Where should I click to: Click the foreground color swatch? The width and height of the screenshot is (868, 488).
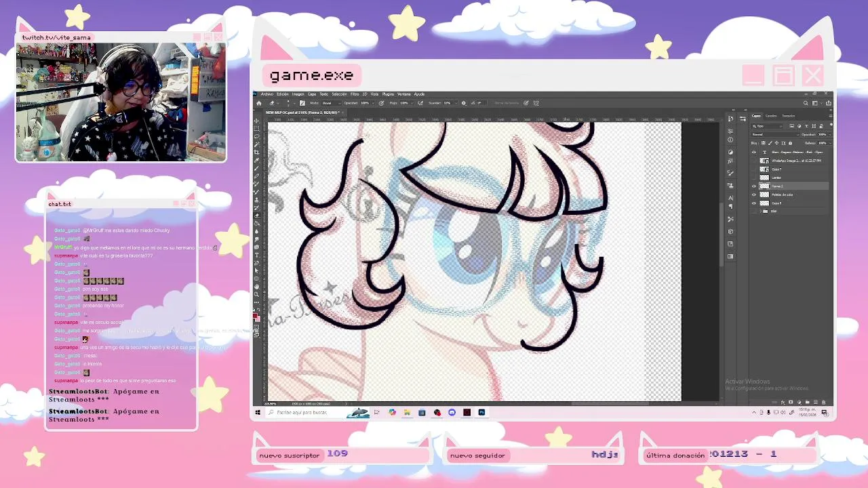click(255, 315)
